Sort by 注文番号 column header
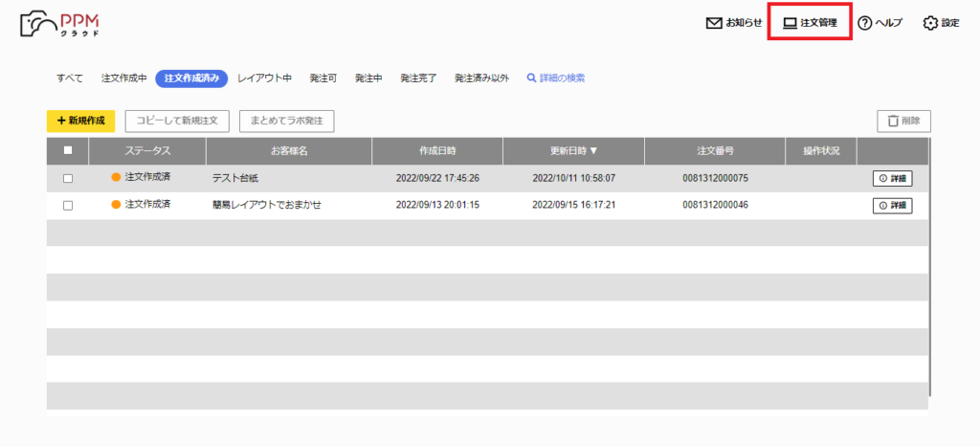 (x=715, y=151)
